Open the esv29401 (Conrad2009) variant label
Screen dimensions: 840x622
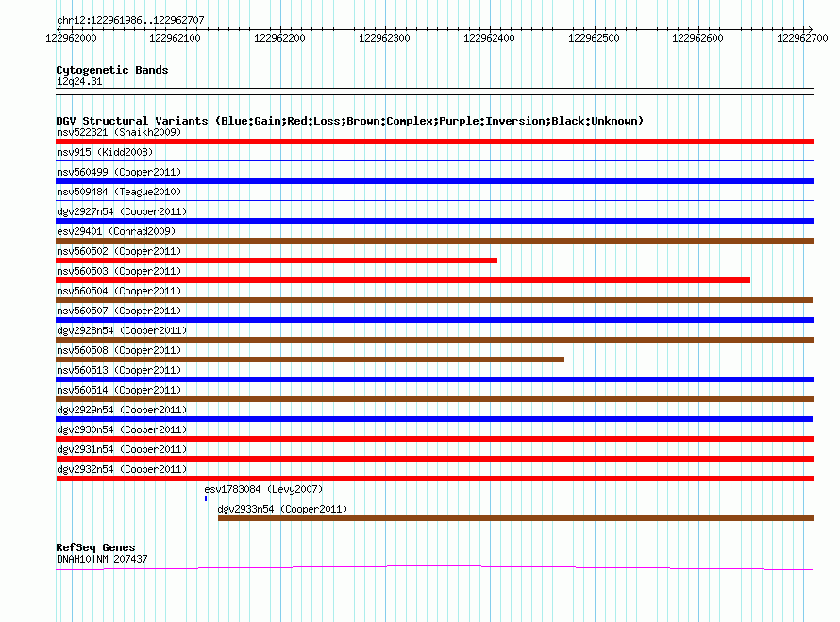(x=116, y=231)
